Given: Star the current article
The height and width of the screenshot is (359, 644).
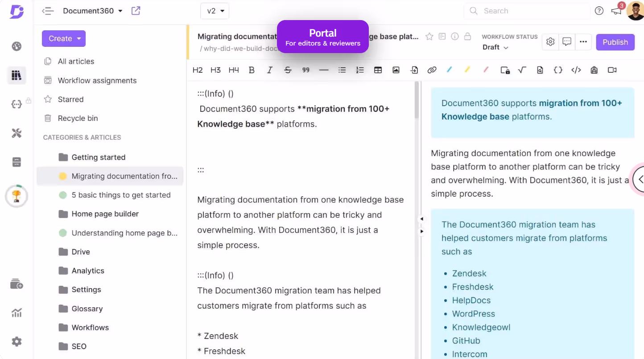Looking at the screenshot, I should pos(429,37).
